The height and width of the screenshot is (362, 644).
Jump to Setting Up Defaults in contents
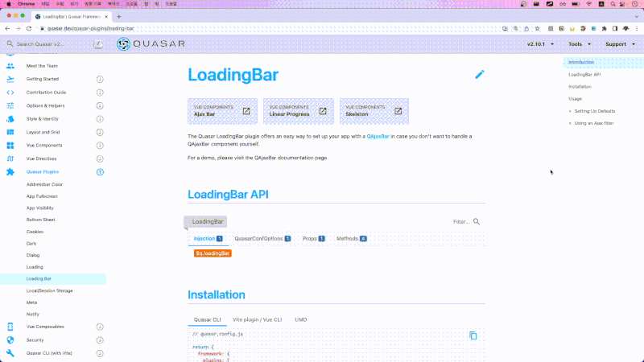tap(595, 111)
